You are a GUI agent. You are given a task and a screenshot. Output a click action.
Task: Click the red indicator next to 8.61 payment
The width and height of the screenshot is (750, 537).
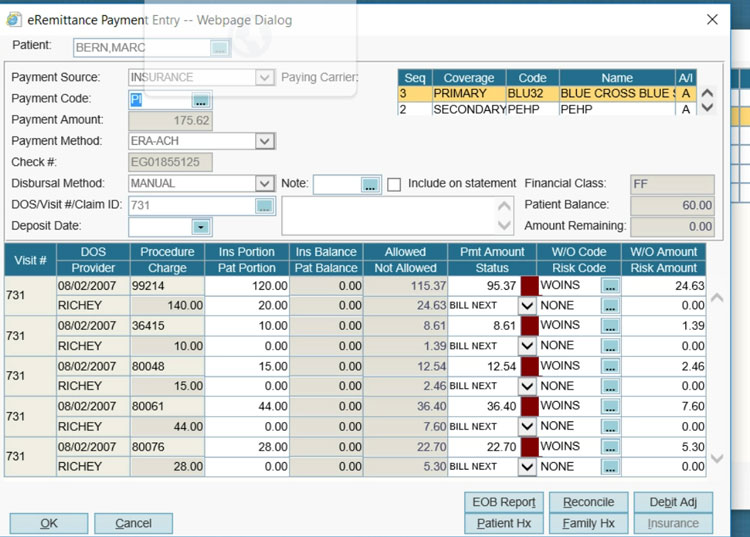coord(529,326)
